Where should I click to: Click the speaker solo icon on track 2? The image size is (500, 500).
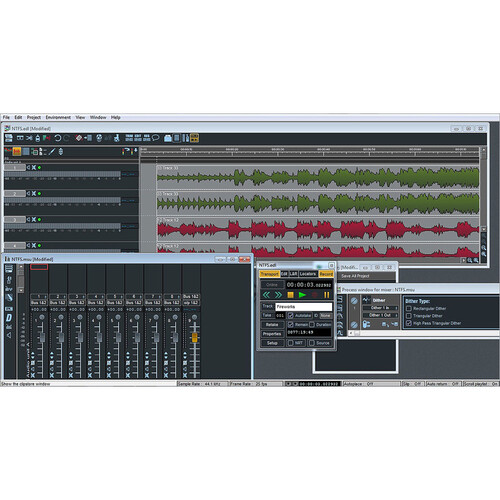tap(28, 193)
